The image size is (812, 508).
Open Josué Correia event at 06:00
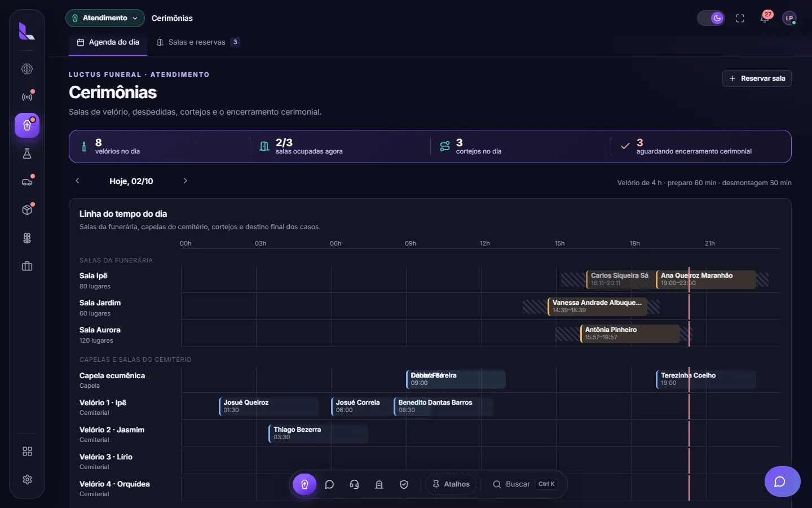click(362, 406)
